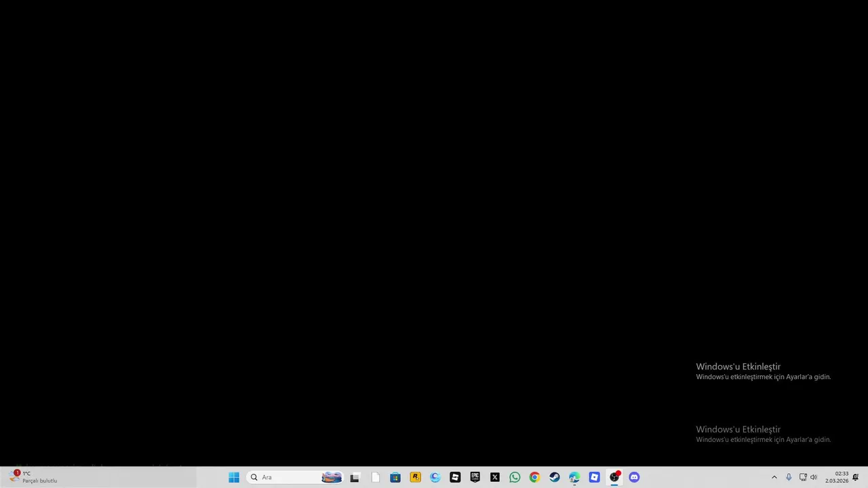Viewport: 868px width, 488px height.
Task: Open Google Chrome
Action: (x=534, y=477)
